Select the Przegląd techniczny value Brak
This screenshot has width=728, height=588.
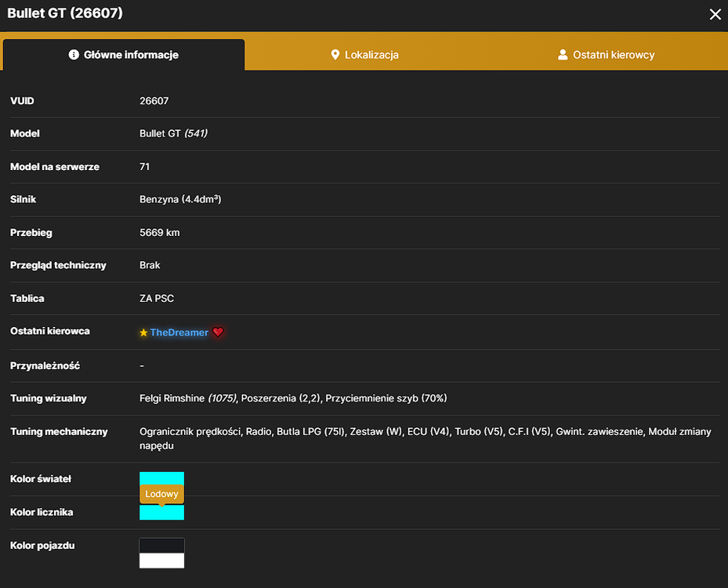pos(150,265)
